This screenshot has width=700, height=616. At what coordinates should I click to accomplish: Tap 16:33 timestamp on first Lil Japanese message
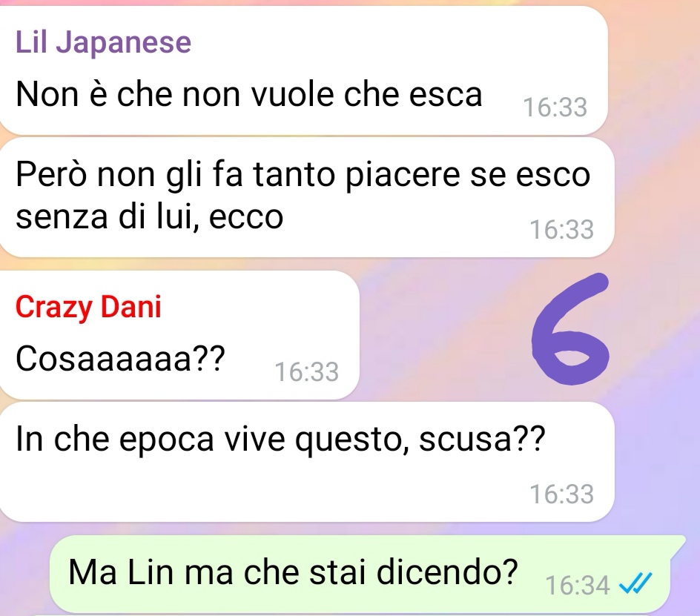click(x=555, y=107)
